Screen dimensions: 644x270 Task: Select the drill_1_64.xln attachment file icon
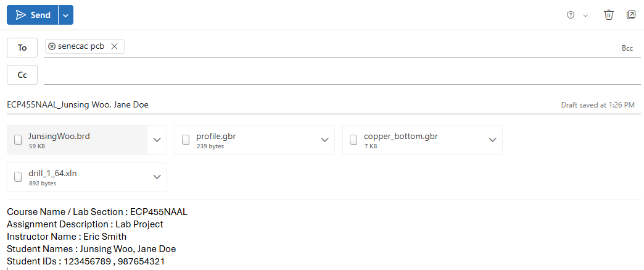pyautogui.click(x=18, y=177)
